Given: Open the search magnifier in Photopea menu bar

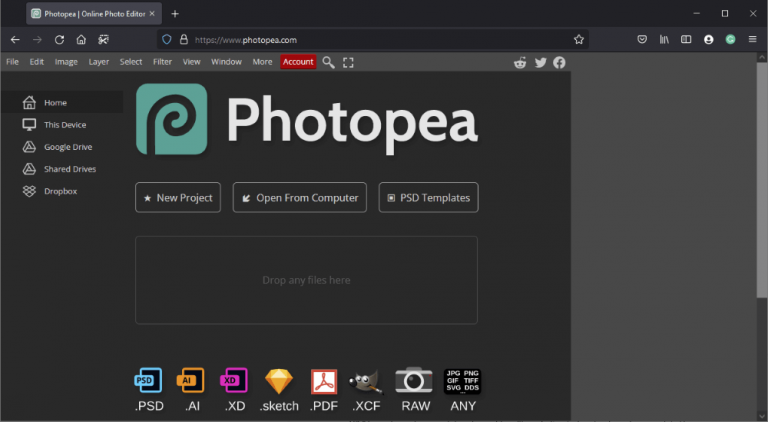Looking at the screenshot, I should 328,62.
